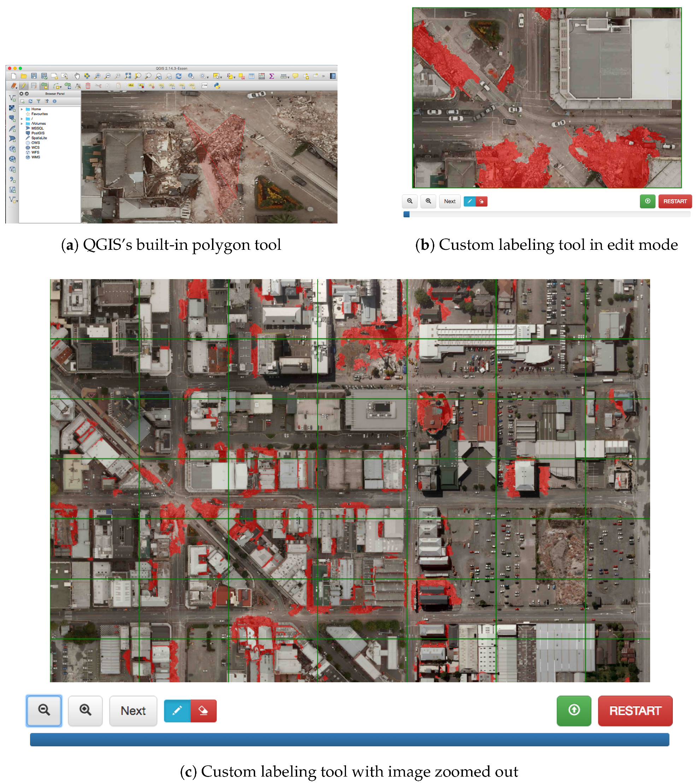Toggle editing with QGIS pencil button
This screenshot has height=784, width=700.
click(24, 86)
